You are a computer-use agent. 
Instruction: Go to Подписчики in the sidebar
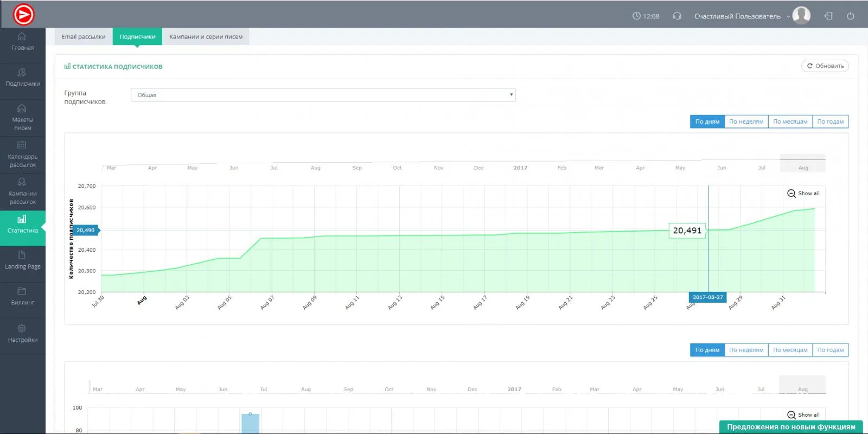pos(22,78)
